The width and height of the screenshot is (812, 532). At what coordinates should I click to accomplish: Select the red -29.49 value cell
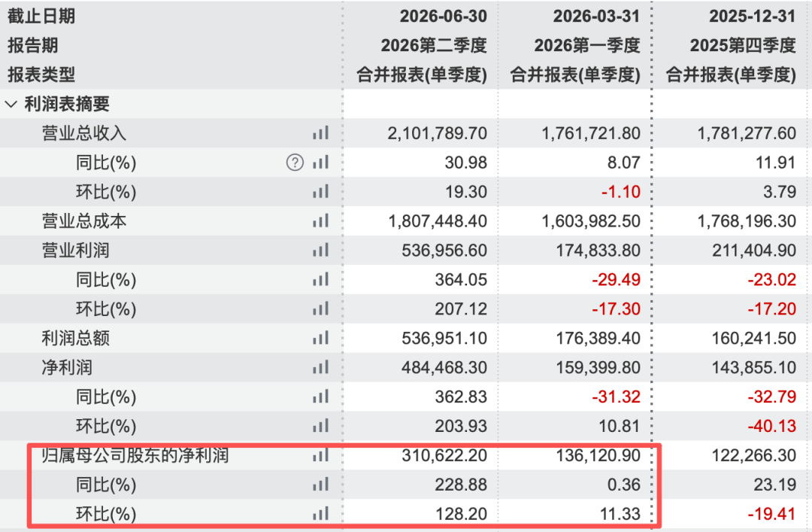pos(617,280)
